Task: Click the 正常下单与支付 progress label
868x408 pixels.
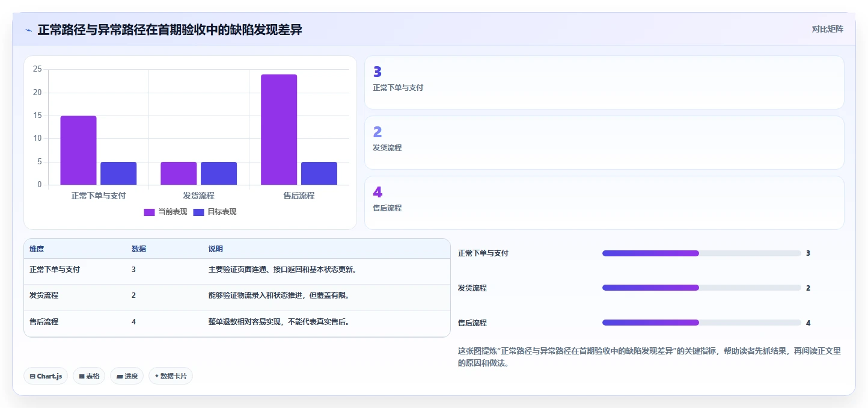Action: click(483, 253)
